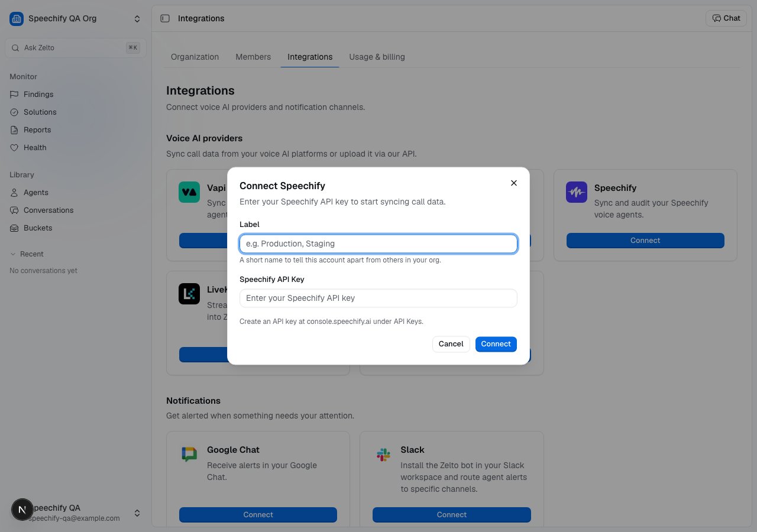The image size is (757, 532).
Task: Click the Notifications heading
Action: point(193,401)
